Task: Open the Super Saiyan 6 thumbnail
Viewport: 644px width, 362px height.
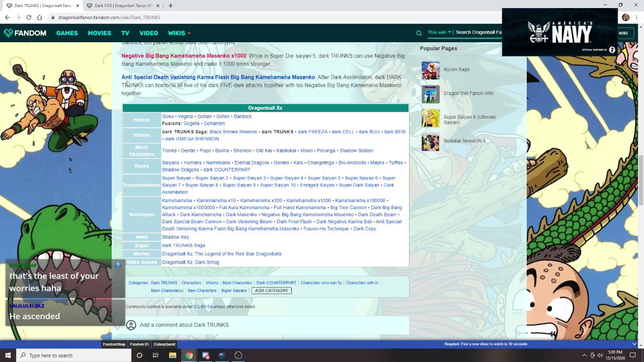Action: (x=431, y=119)
